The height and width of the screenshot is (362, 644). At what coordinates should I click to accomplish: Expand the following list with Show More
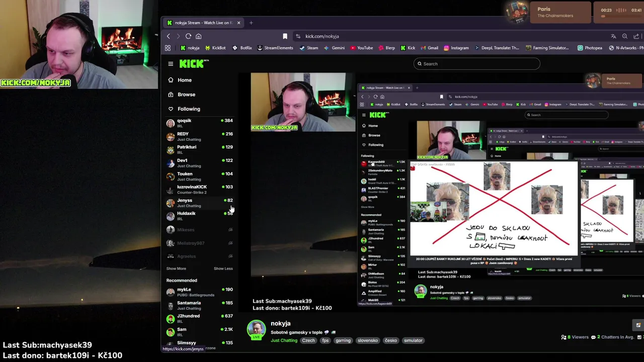click(x=176, y=268)
